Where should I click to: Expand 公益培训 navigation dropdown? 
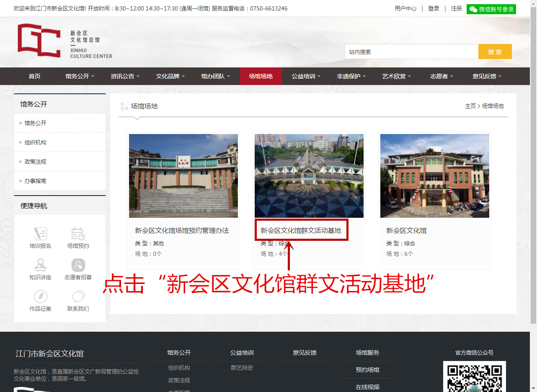pyautogui.click(x=306, y=76)
